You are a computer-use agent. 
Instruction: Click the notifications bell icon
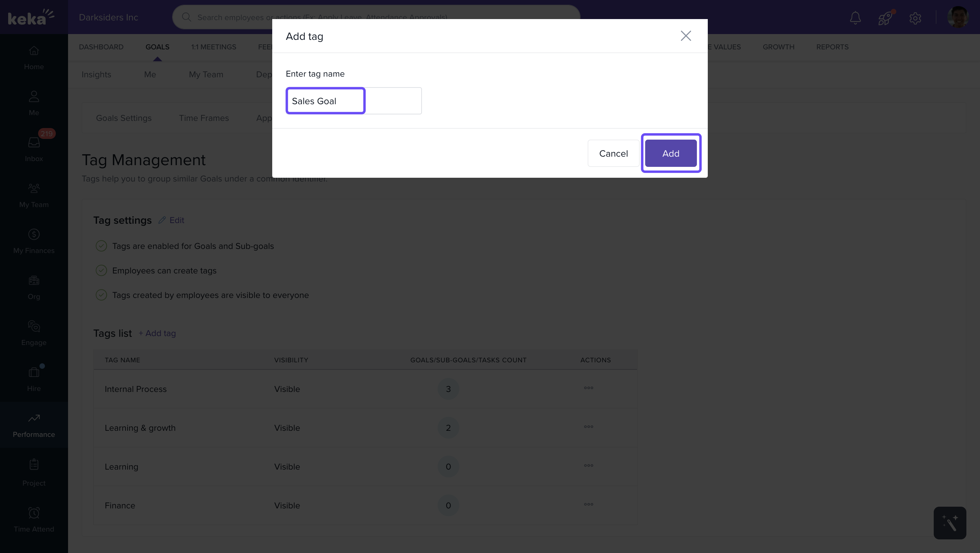pyautogui.click(x=855, y=17)
